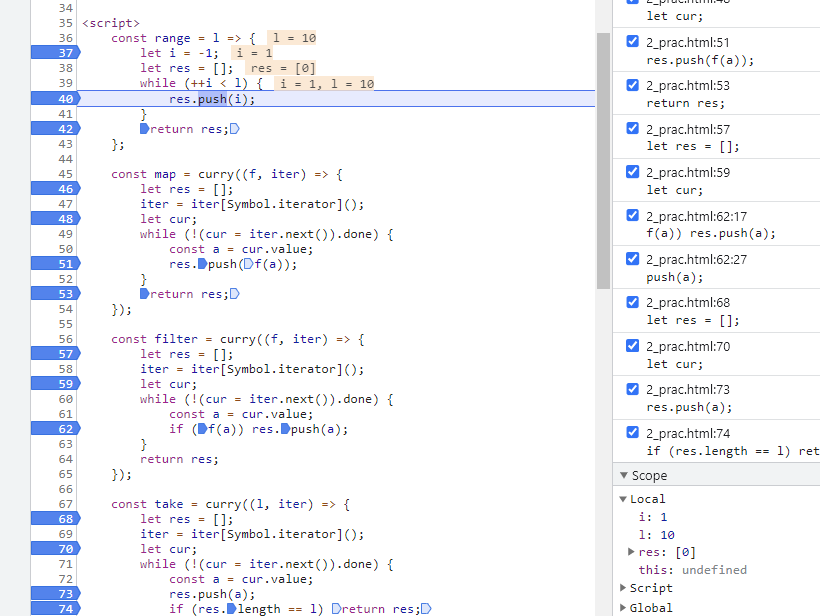This screenshot has height=616, width=820.
Task: Click 'this: undefined' in Local scope
Action: (692, 570)
